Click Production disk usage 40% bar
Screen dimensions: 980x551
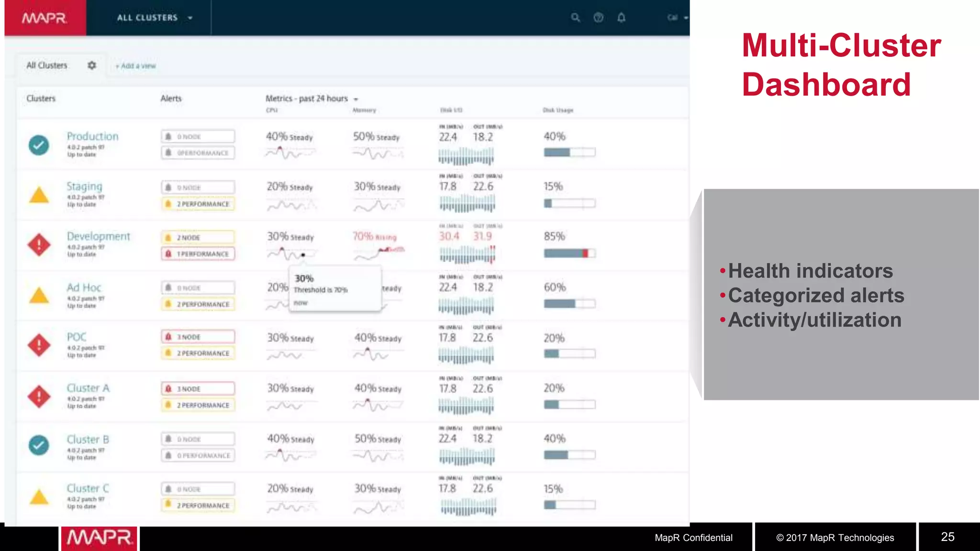pos(569,153)
